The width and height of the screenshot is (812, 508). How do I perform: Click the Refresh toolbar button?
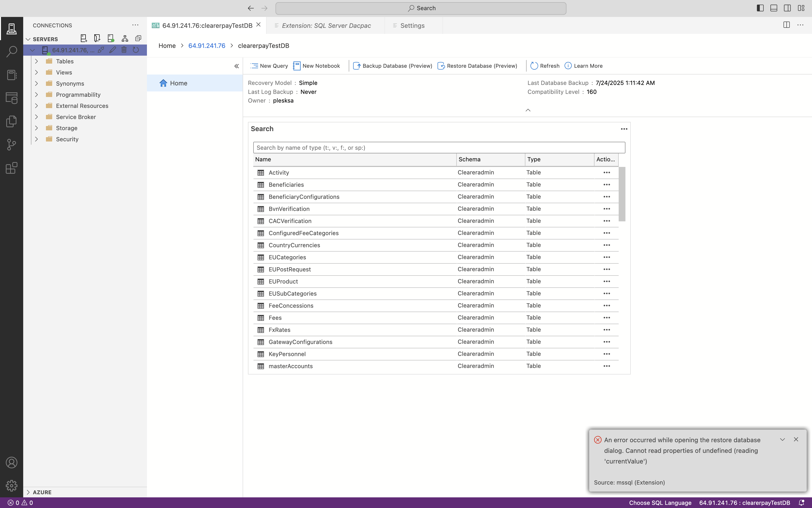click(545, 66)
